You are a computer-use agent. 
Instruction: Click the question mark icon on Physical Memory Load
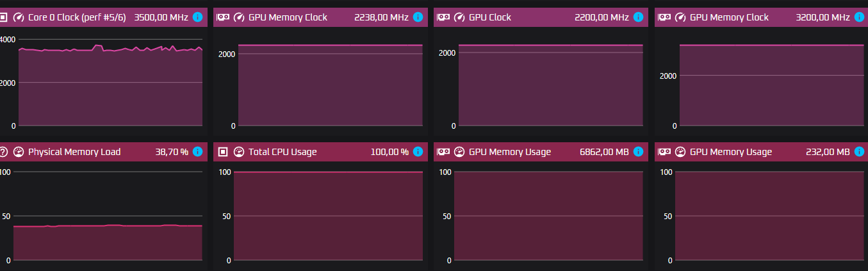coord(3,152)
